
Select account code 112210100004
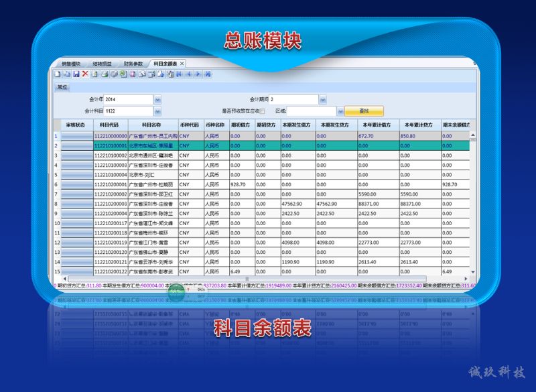[x=111, y=175]
